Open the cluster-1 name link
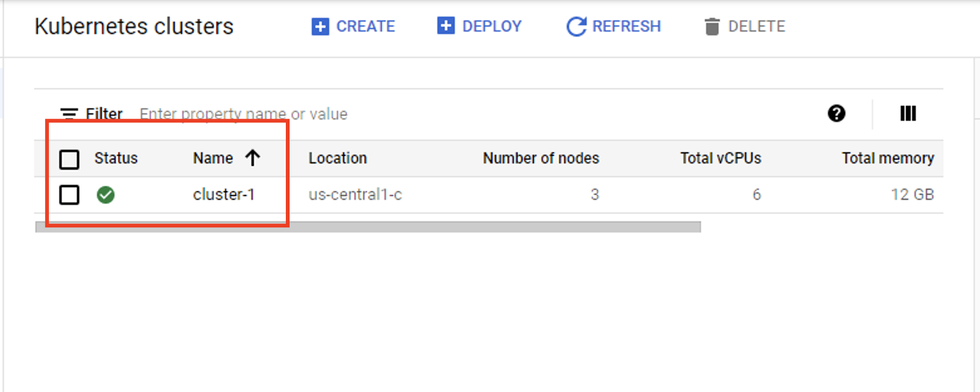Viewport: 980px width, 392px height. coord(224,195)
